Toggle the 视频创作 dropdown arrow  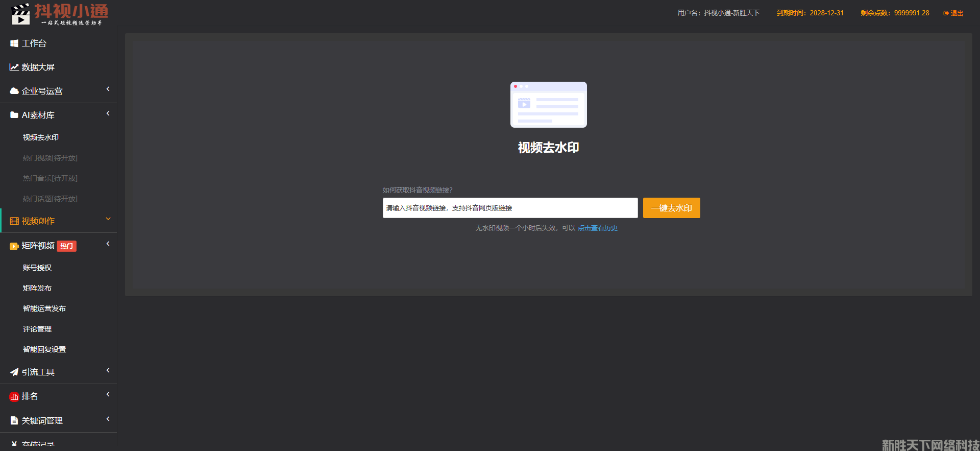[108, 219]
